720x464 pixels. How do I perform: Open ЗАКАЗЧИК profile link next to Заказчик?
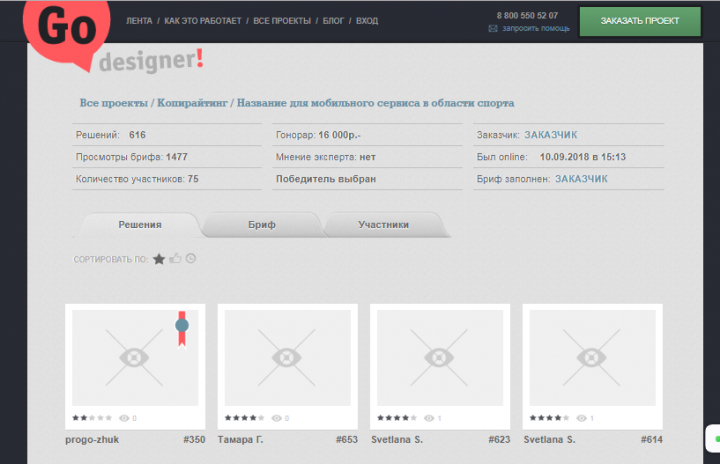551,135
